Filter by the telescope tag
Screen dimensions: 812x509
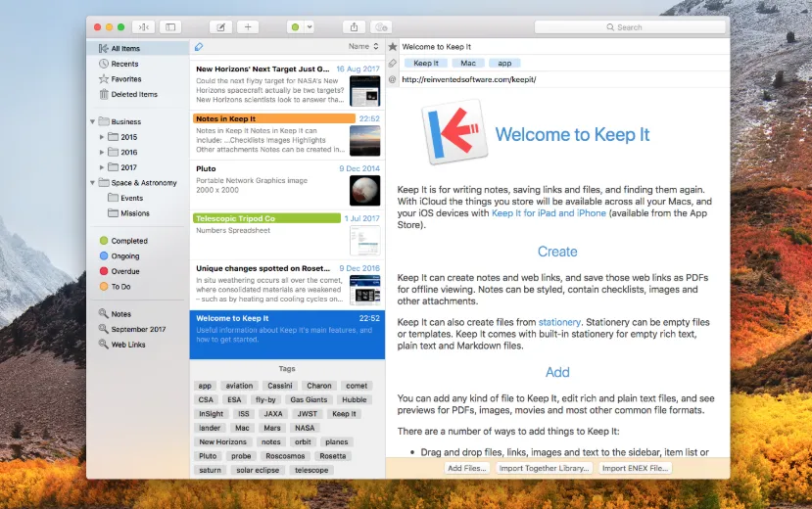point(311,470)
